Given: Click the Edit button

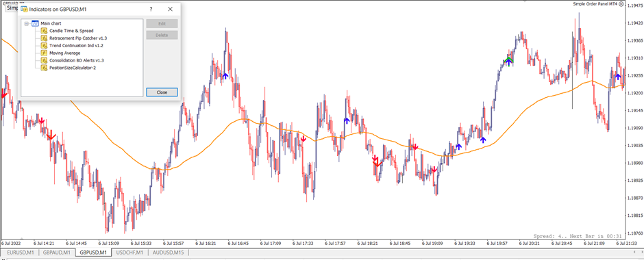Looking at the screenshot, I should click(162, 24).
